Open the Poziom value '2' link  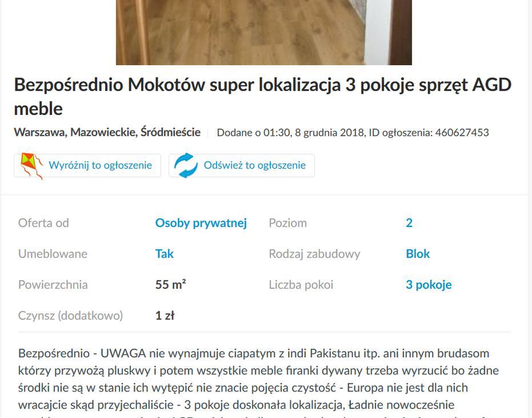coord(409,223)
